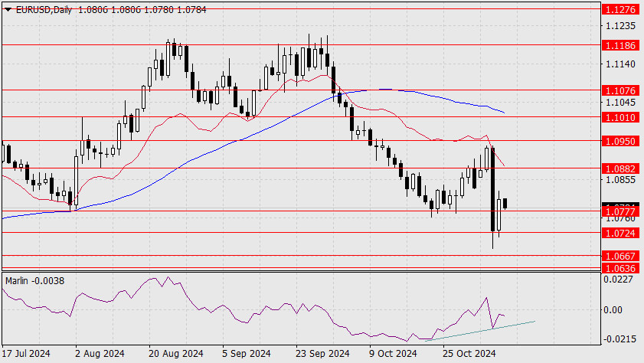Click the 1.1140 price scale value
Image resolution: width=644 pixels, height=363 pixels.
(620, 64)
